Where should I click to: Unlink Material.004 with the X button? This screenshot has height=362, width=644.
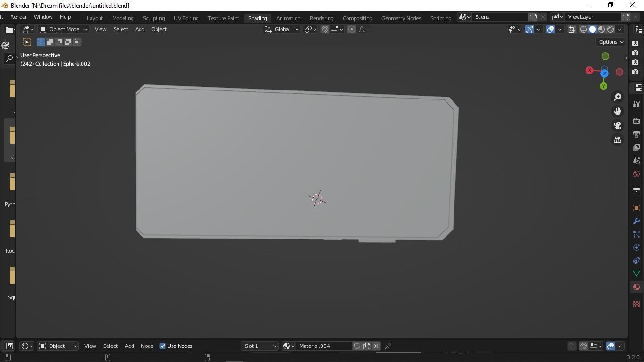point(376,346)
